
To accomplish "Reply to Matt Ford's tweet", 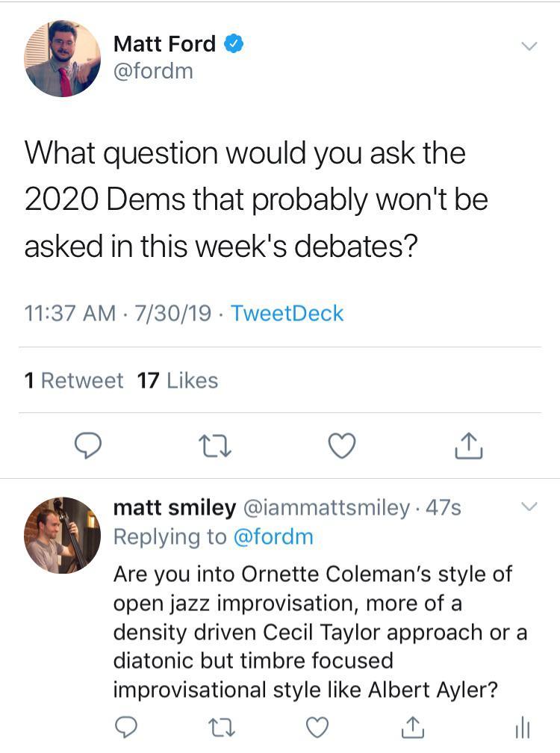I will pos(89,445).
